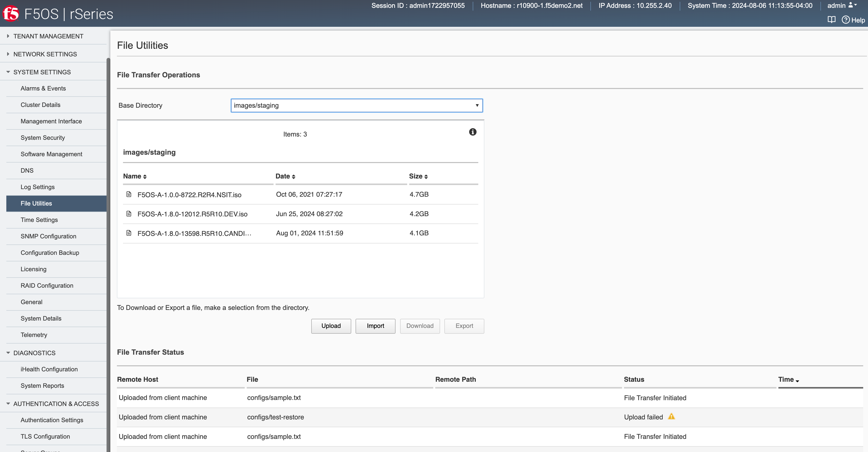The width and height of the screenshot is (868, 452).
Task: Sort files by Name
Action: pos(135,176)
